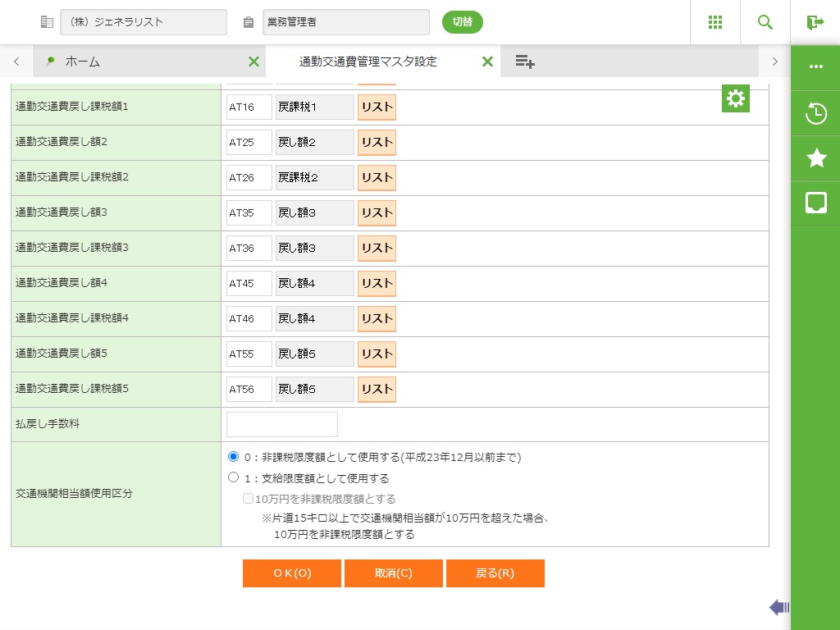Click the search magnifier icon
840x630 pixels.
point(765,22)
